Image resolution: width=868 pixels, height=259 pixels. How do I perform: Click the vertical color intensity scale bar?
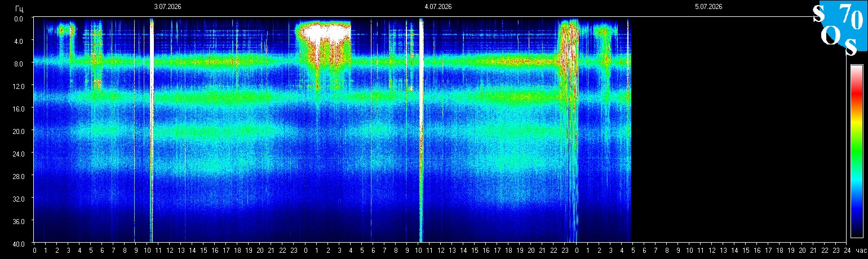point(856,151)
